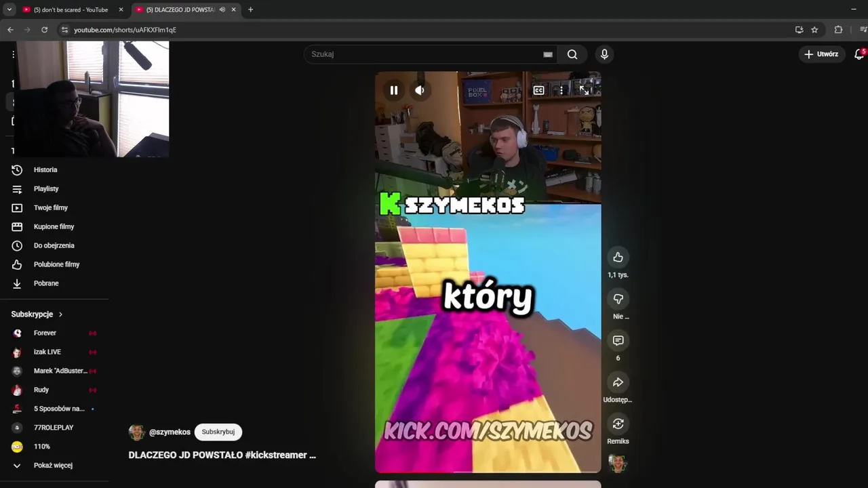Share the Short using Udostępnij icon
Image resolution: width=868 pixels, height=488 pixels.
tap(618, 382)
